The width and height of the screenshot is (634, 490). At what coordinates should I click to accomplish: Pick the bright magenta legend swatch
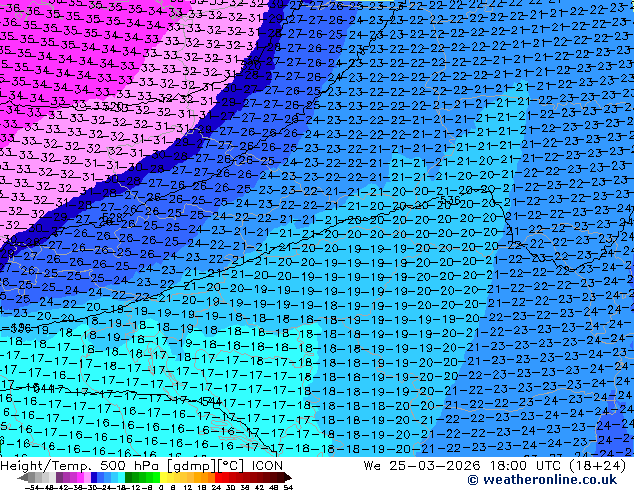[80, 477]
